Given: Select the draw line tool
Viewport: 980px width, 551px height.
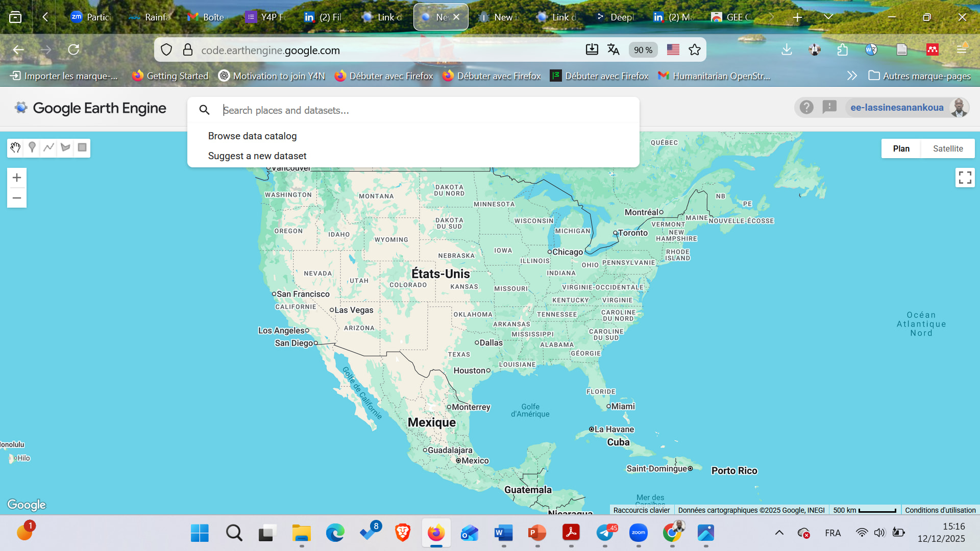Looking at the screenshot, I should (49, 148).
